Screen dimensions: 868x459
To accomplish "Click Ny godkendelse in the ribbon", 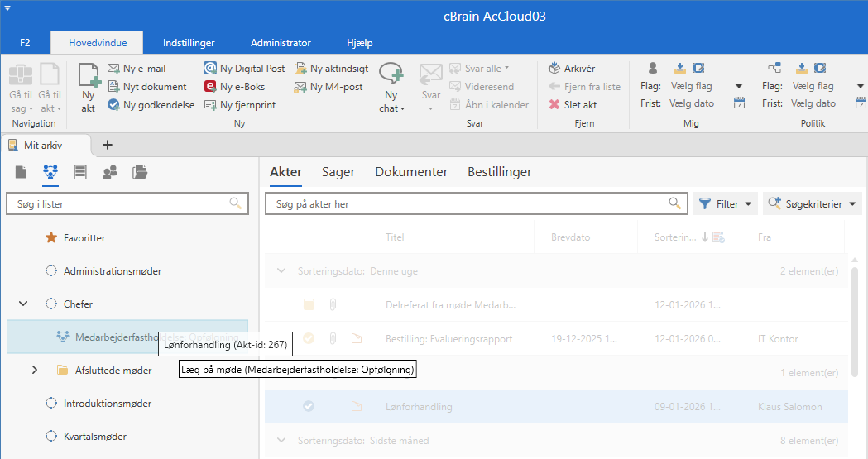I will (151, 105).
